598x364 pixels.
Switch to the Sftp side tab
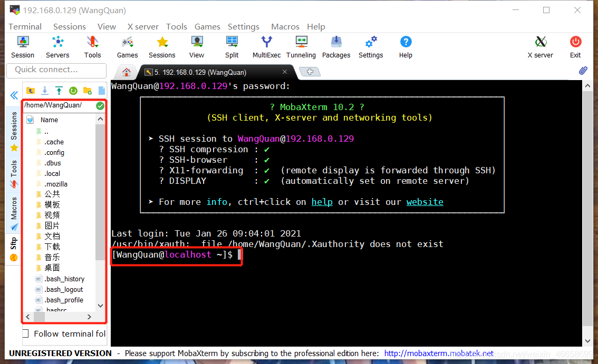tap(14, 249)
